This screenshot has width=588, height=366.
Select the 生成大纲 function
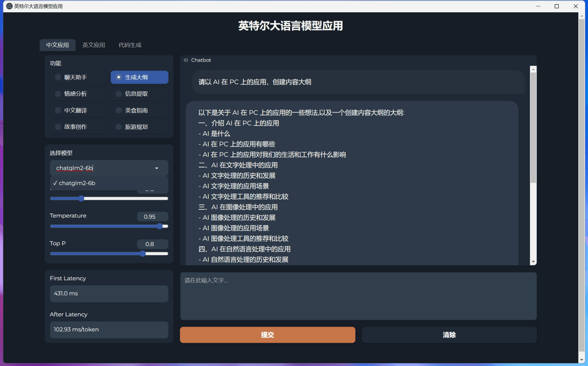point(139,77)
